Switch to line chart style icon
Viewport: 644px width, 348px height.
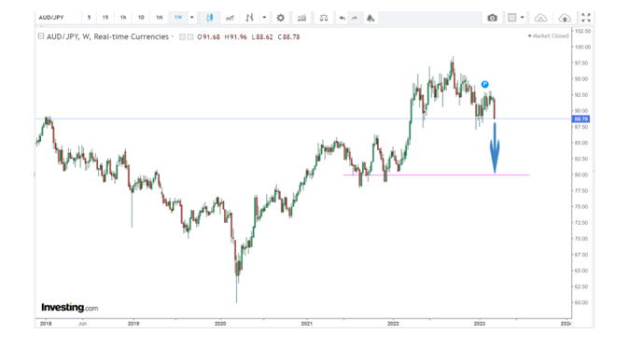[230, 18]
